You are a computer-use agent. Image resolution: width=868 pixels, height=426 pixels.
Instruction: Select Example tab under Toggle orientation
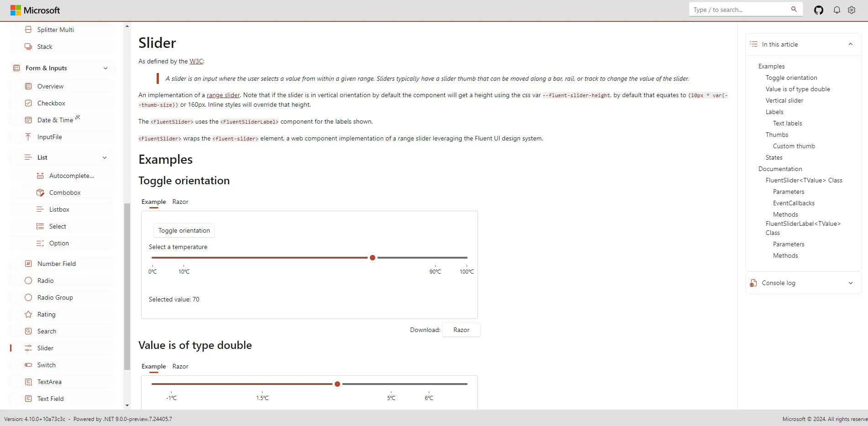153,202
